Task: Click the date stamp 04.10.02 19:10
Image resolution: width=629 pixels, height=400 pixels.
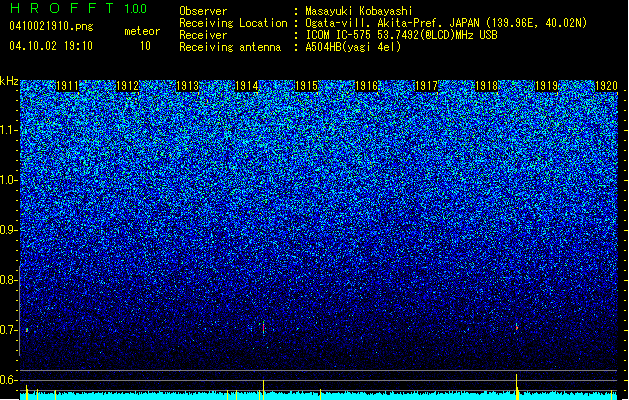Action: [51, 46]
